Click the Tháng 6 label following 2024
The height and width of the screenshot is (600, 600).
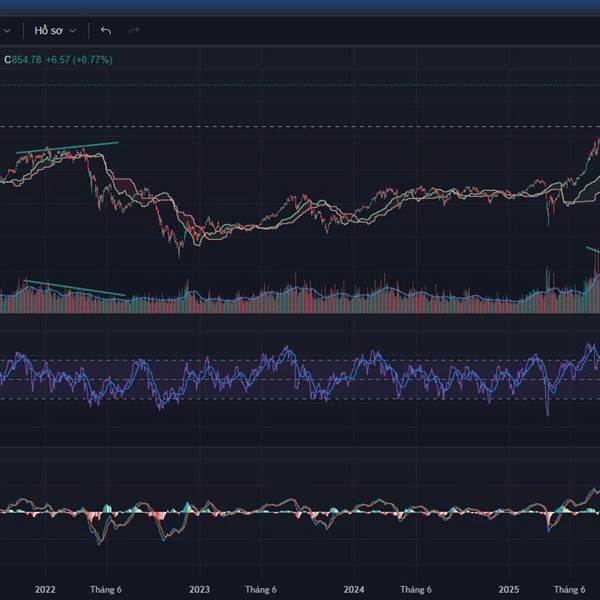pos(415,590)
